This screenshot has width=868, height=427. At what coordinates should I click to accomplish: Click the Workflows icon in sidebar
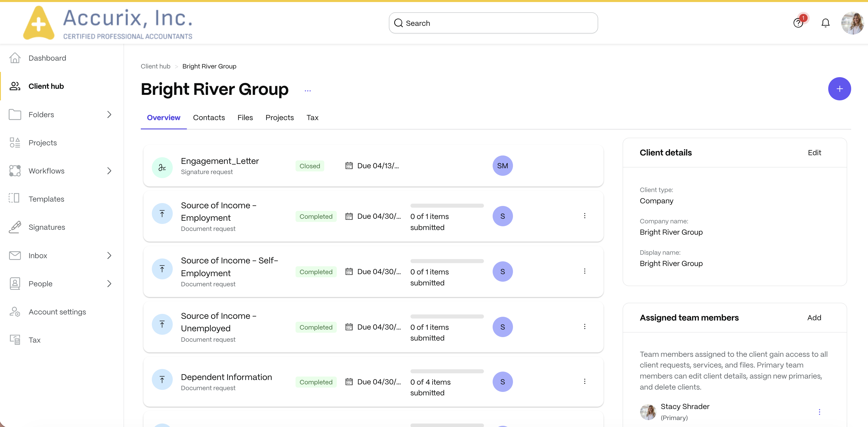point(15,171)
